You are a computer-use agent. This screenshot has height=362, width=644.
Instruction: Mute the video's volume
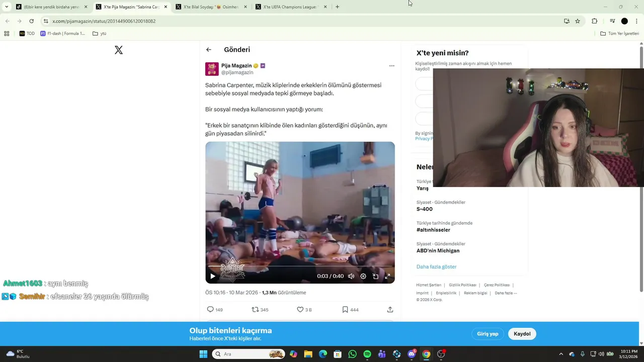(x=351, y=276)
